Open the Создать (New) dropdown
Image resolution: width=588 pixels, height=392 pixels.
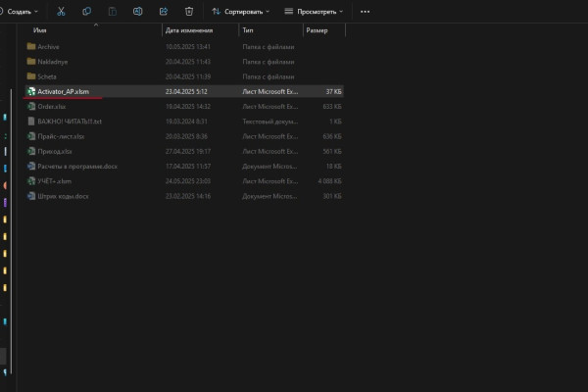point(24,12)
